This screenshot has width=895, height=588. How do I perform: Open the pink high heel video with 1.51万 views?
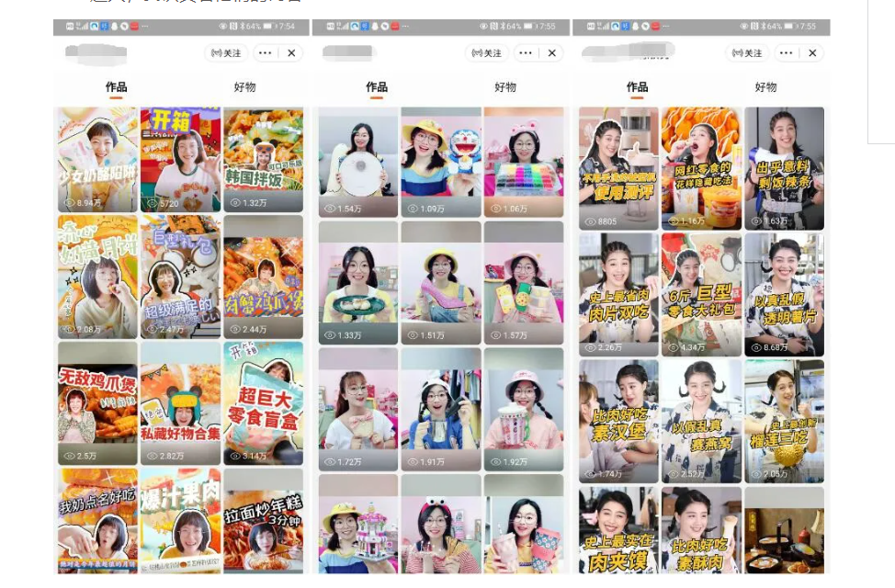click(441, 283)
